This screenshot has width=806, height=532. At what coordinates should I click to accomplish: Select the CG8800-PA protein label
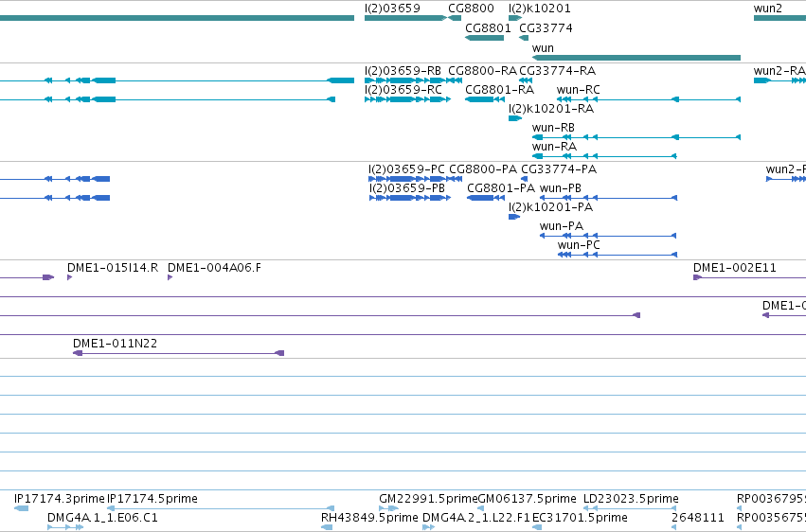click(x=483, y=168)
